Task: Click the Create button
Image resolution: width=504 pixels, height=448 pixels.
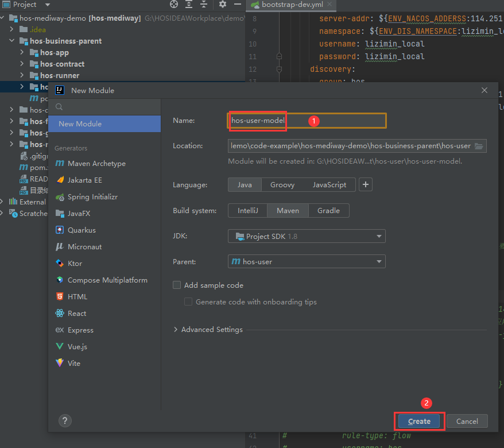Action: [x=419, y=421]
